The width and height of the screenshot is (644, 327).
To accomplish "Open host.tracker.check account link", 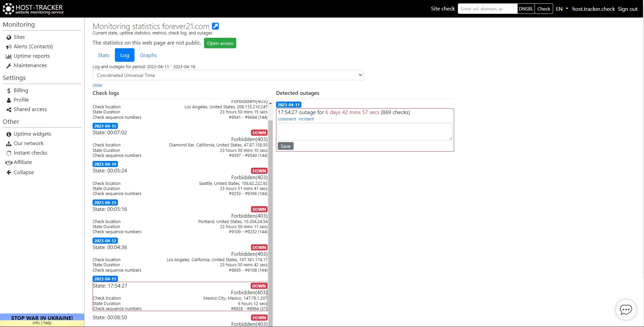I will tap(593, 9).
